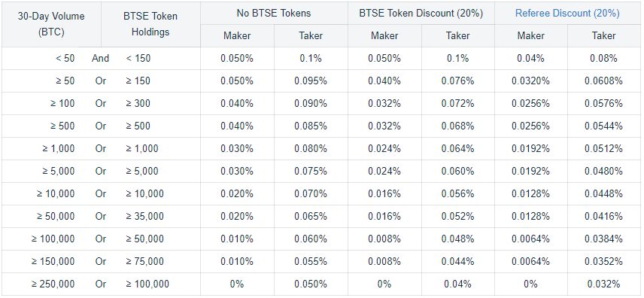Click Maker header under No BTSE Tokens
644x298 pixels.
(x=237, y=36)
